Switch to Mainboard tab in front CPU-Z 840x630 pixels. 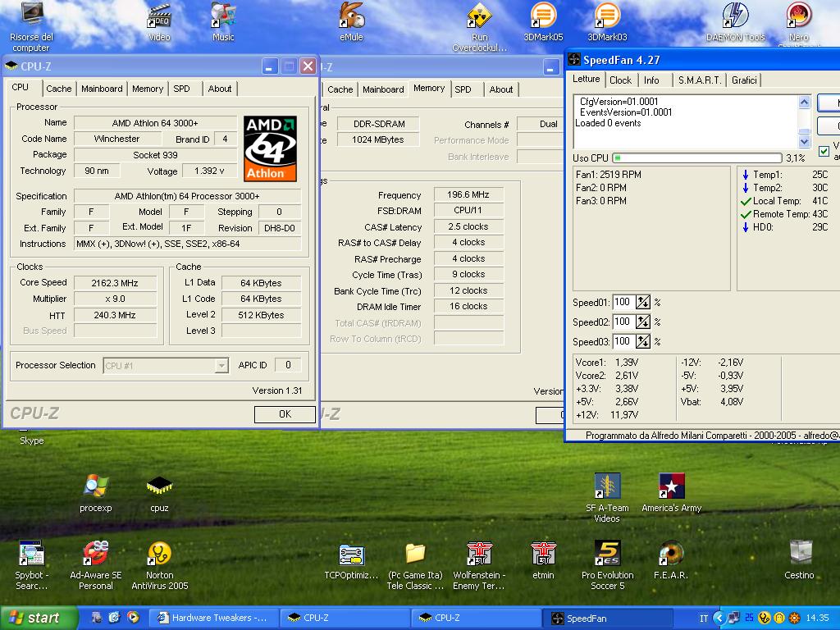coord(102,89)
